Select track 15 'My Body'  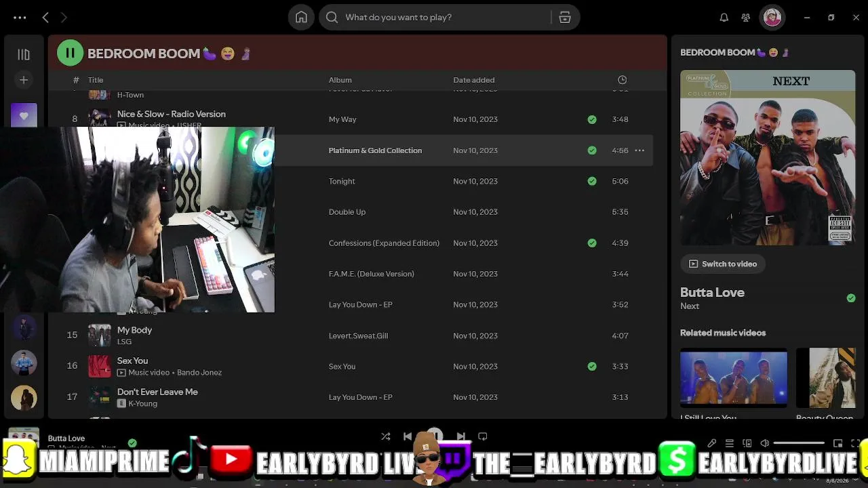click(x=134, y=330)
